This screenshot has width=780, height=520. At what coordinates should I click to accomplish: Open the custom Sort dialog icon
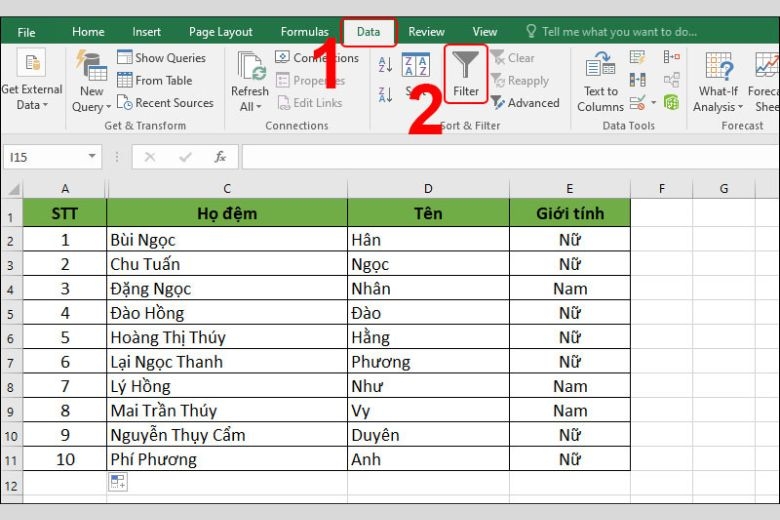416,65
